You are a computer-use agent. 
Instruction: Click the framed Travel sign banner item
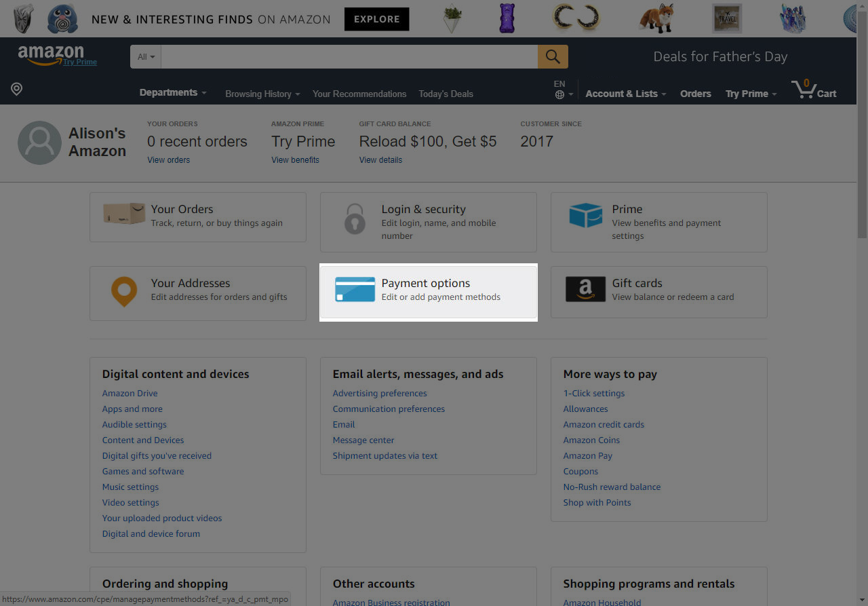[727, 18]
